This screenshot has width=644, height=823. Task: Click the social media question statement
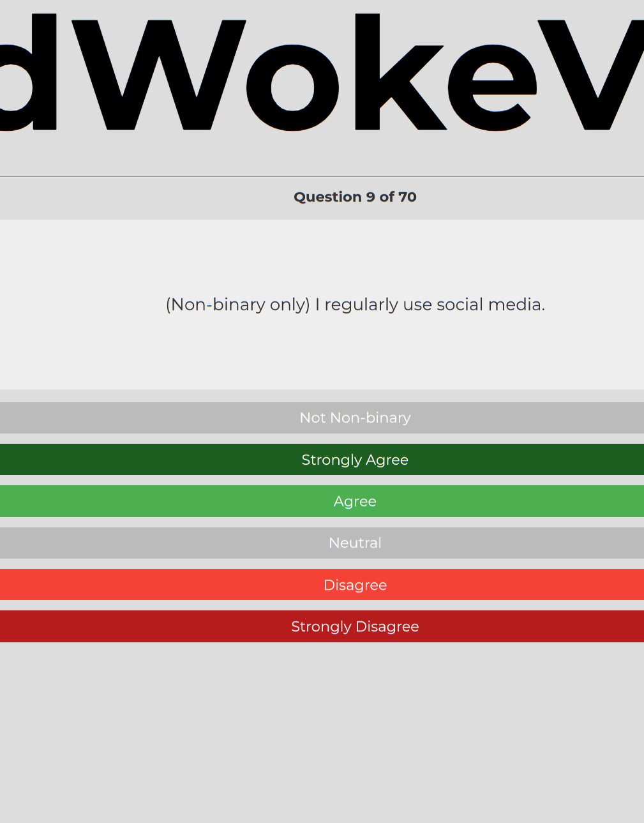click(355, 305)
